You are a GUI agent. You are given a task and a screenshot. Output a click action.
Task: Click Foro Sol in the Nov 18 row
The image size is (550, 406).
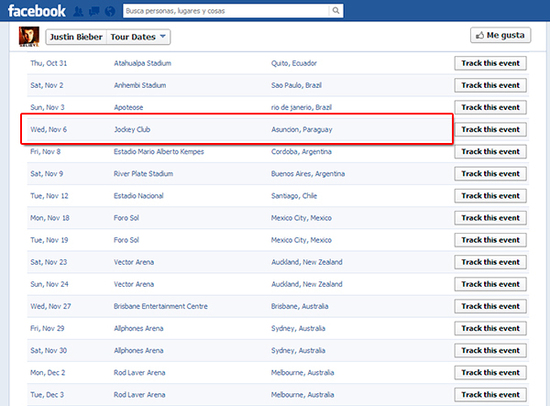(126, 218)
